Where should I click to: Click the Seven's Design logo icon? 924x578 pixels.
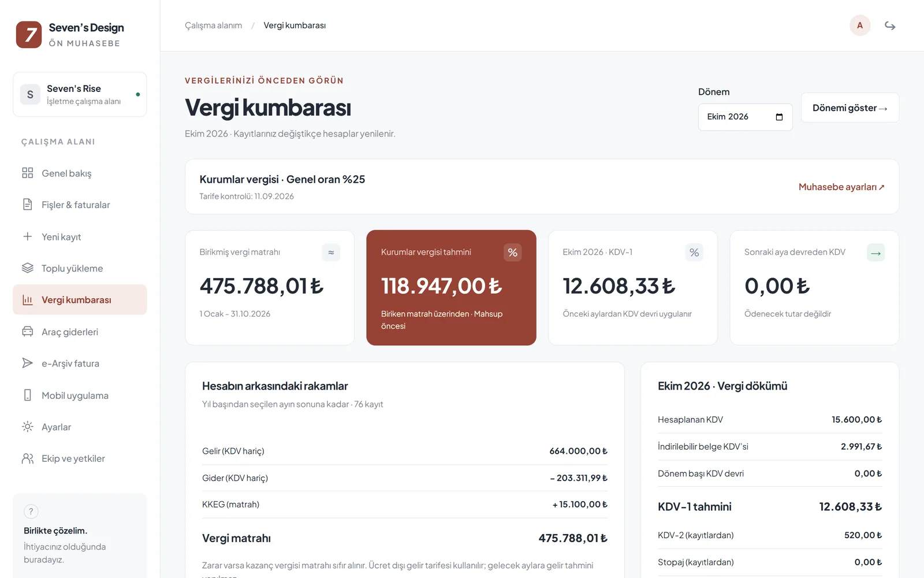(x=29, y=35)
